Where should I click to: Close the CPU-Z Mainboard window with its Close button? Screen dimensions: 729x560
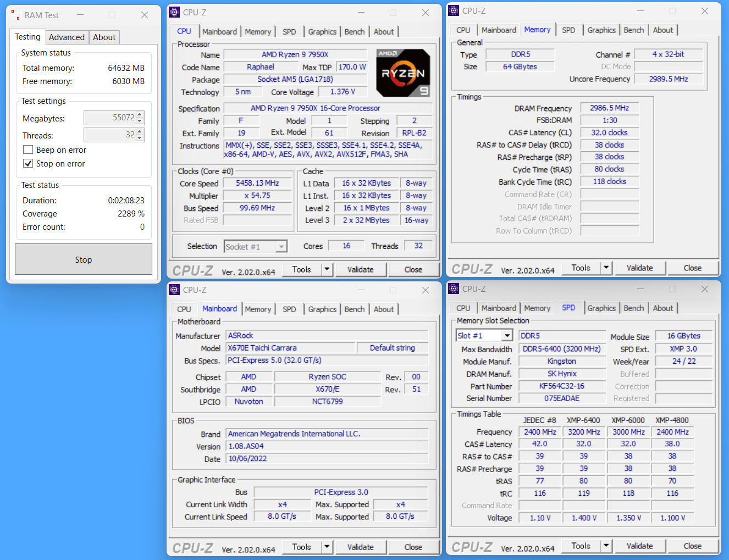point(413,547)
